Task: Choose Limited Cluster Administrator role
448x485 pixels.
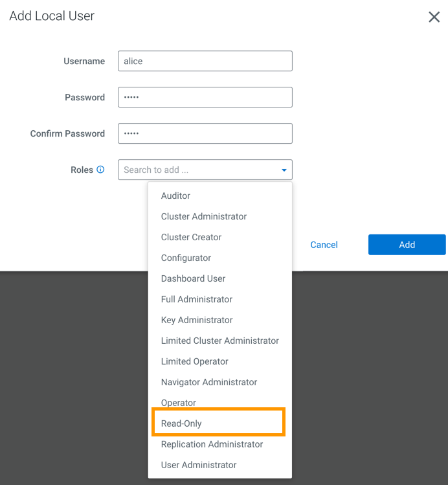Action: pos(220,341)
